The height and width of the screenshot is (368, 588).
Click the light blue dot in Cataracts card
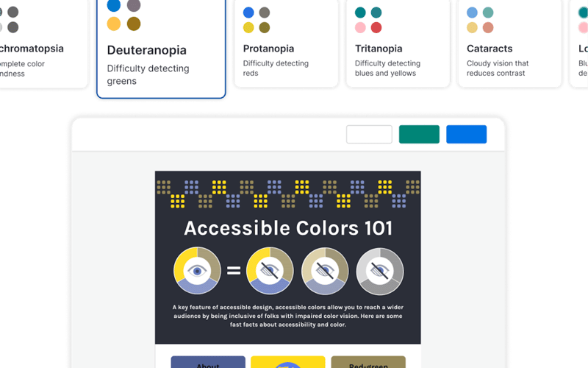click(472, 13)
